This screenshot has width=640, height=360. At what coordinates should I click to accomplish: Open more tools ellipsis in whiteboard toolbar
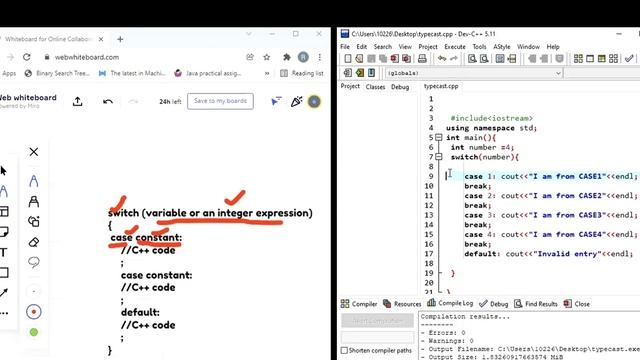(4, 313)
